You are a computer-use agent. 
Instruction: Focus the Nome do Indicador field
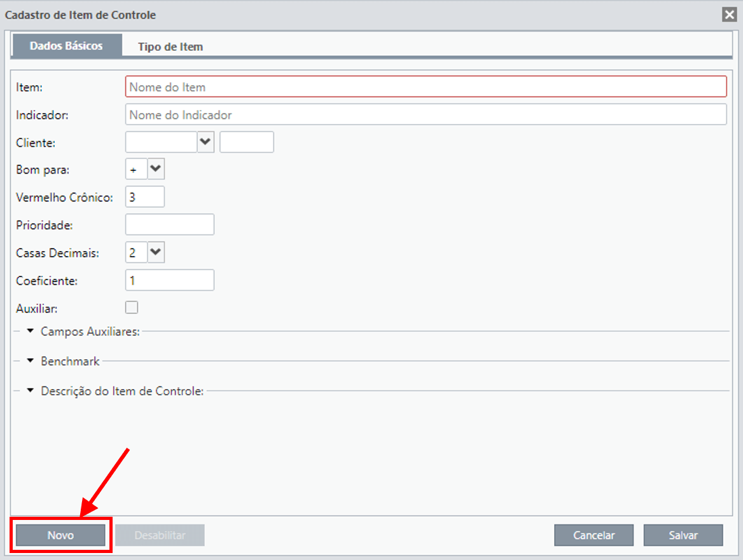pos(426,114)
